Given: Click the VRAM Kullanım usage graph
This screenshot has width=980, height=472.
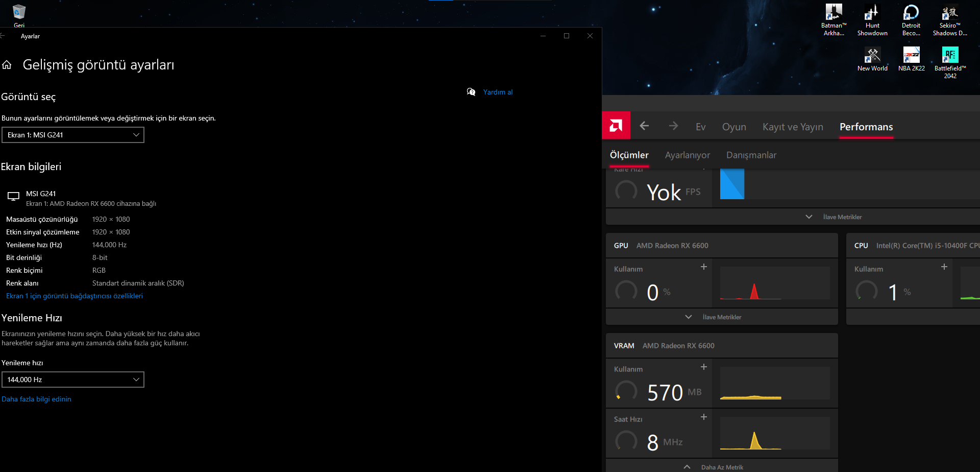Looking at the screenshot, I should (775, 383).
